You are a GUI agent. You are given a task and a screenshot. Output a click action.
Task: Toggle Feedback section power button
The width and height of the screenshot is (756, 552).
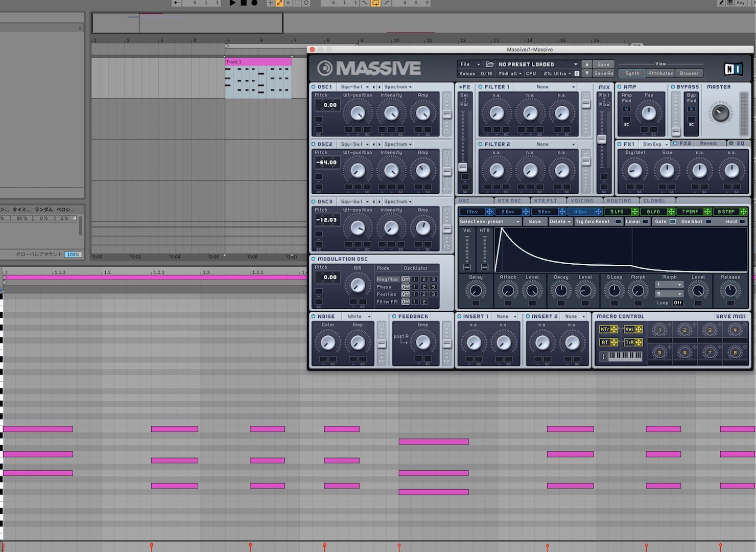click(394, 316)
